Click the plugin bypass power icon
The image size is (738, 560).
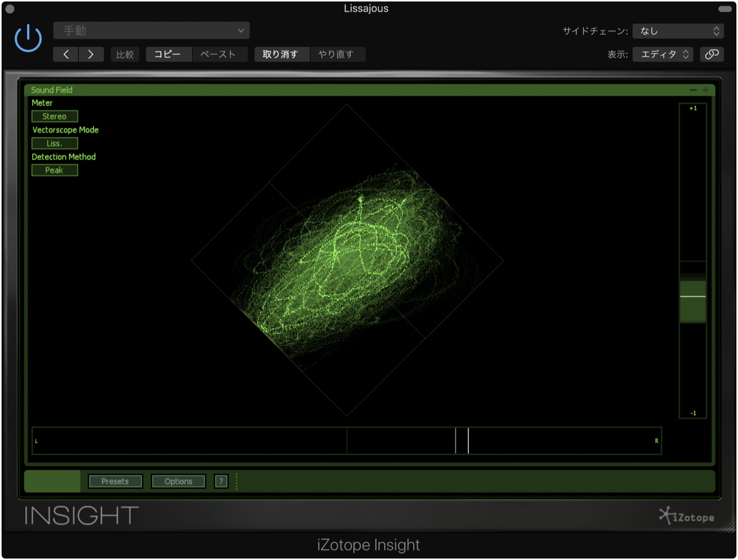click(27, 37)
